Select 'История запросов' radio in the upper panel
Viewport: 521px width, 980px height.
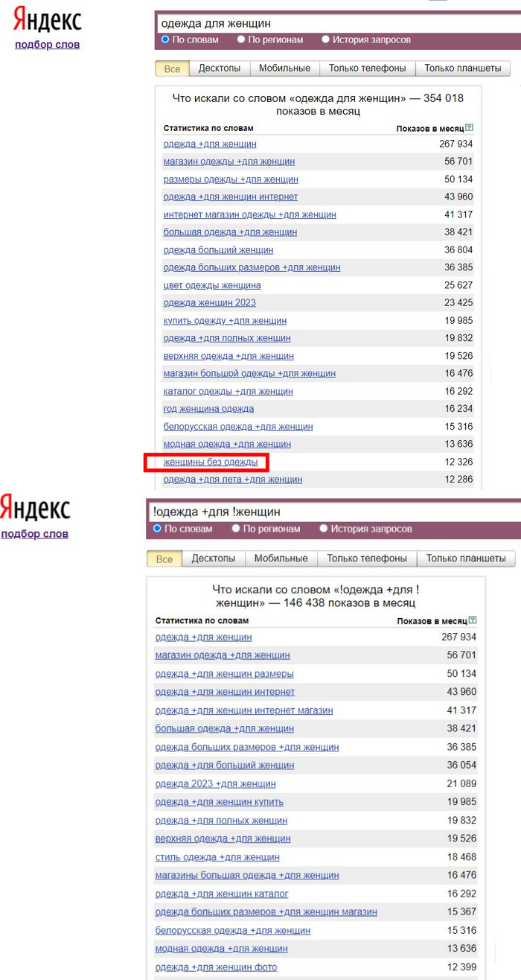(x=326, y=39)
